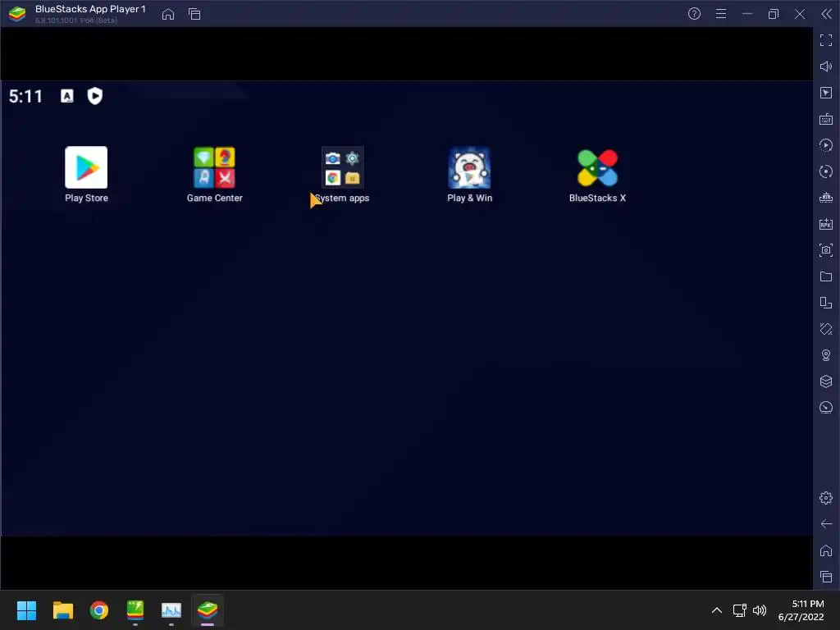Click the cursor lock icon in the sidebar
Image resolution: width=840 pixels, height=630 pixels.
point(826,93)
